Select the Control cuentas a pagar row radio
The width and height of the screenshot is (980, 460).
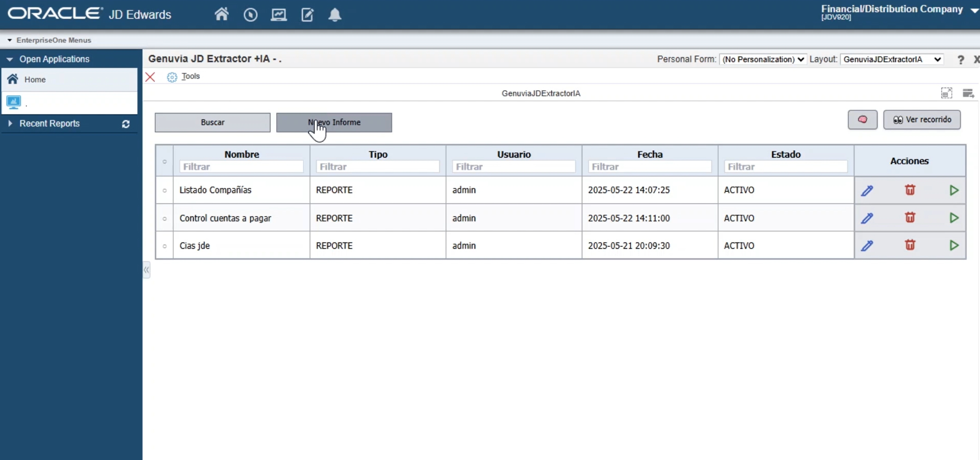coord(165,219)
